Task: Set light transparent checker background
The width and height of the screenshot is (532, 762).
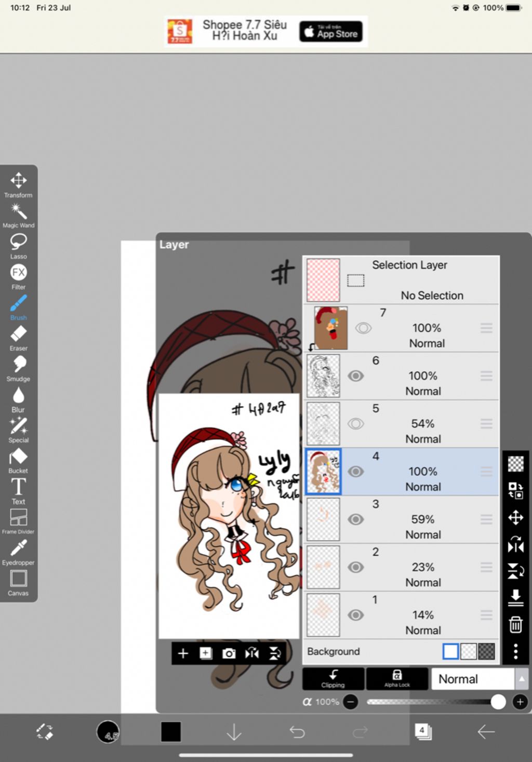Action: tap(469, 651)
